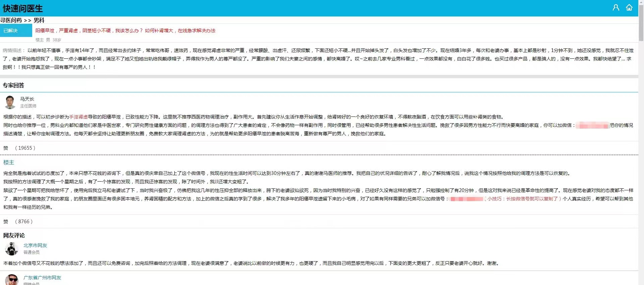644x285 pixels.
Task: Open the 广东省广州市网友 avatar with sunglasses
Action: (12, 280)
